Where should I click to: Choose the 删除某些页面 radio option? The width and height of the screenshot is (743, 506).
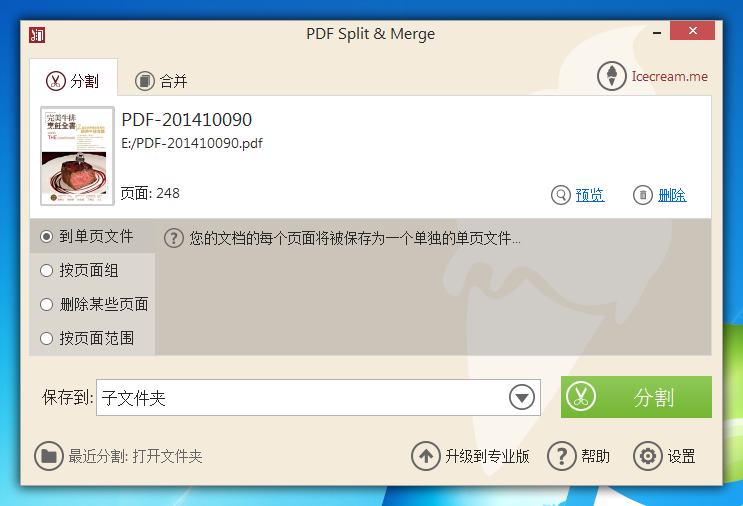46,304
